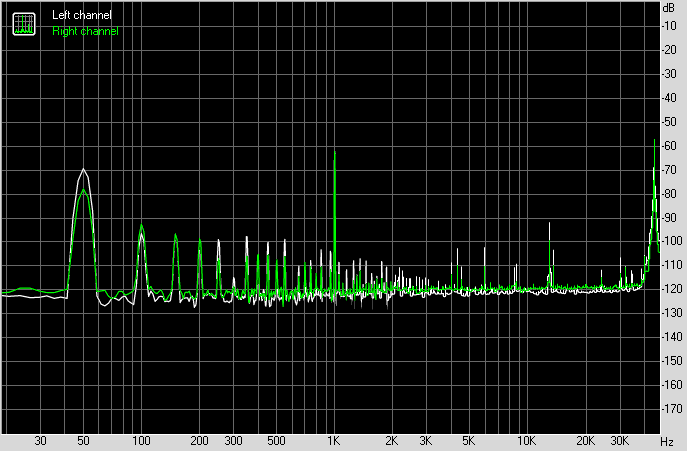Click the '200' frequency axis label
The height and width of the screenshot is (451, 687).
(199, 440)
